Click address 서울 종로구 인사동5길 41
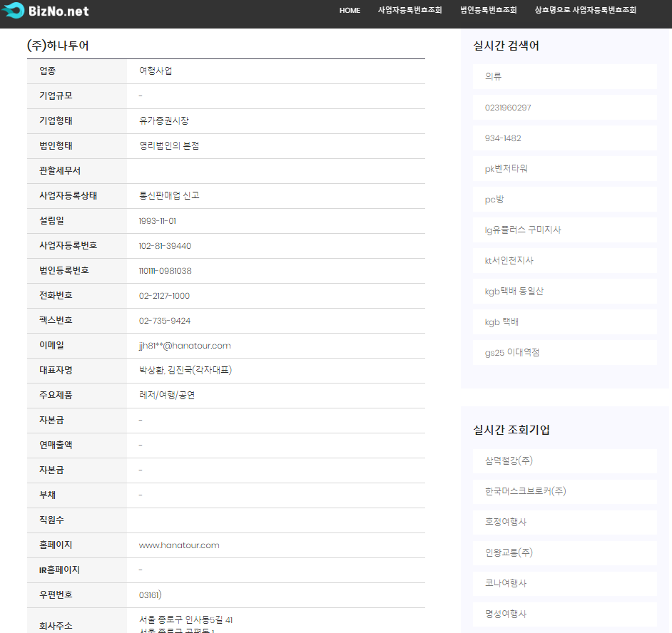 (185, 619)
